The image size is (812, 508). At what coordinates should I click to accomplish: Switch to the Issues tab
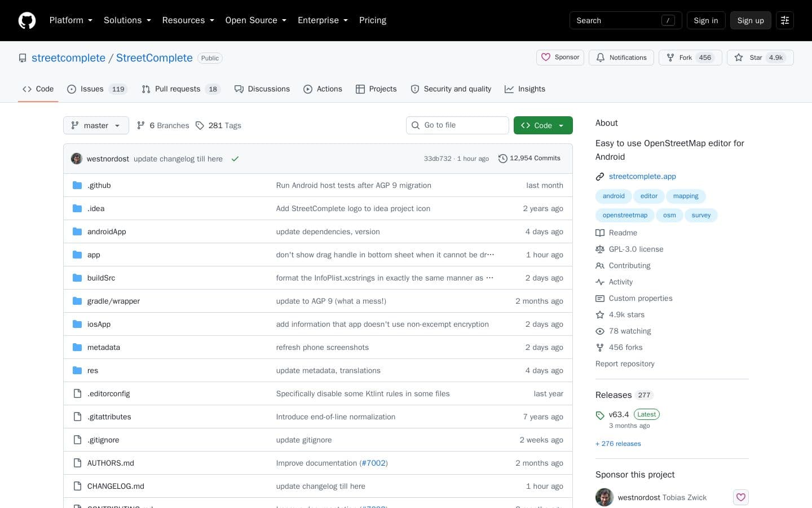[96, 89]
